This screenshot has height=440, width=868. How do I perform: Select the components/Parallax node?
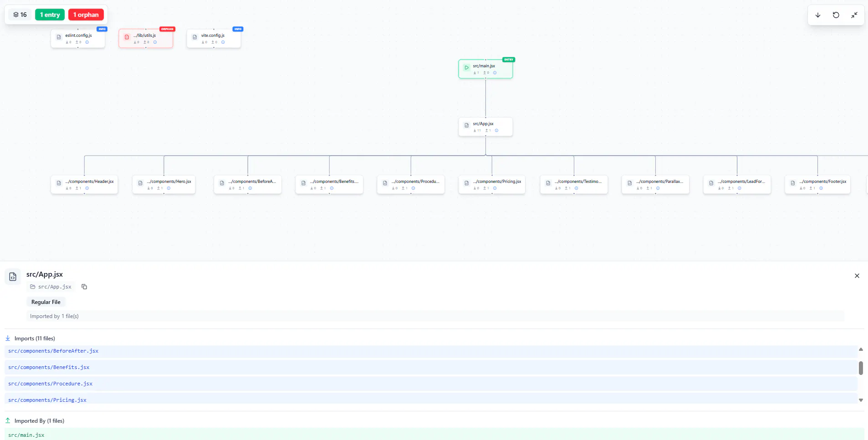[x=655, y=184]
